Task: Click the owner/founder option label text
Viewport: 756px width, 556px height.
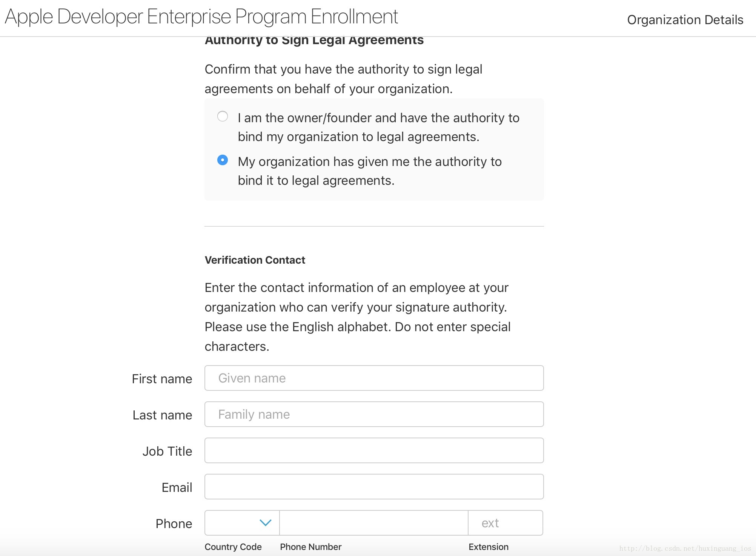Action: [378, 127]
